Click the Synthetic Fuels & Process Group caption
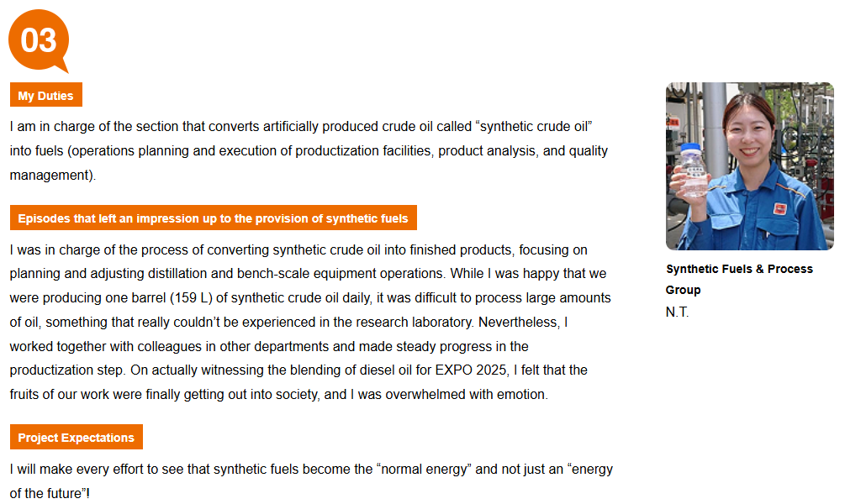 739,279
